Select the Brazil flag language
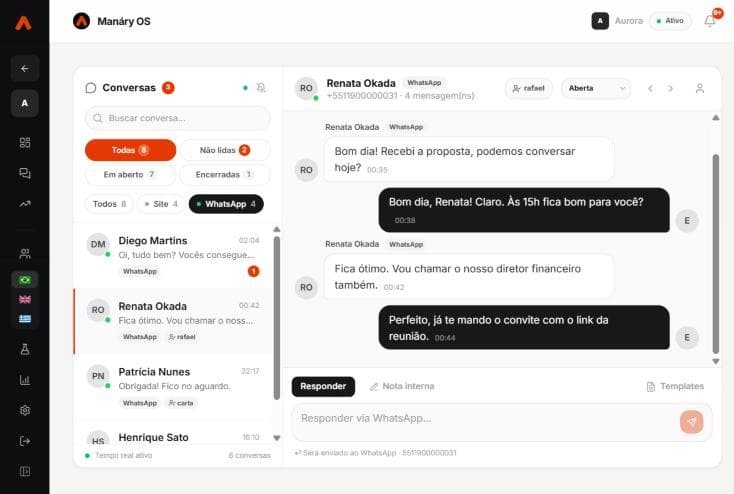Screen dimensions: 734x494 click(25, 280)
